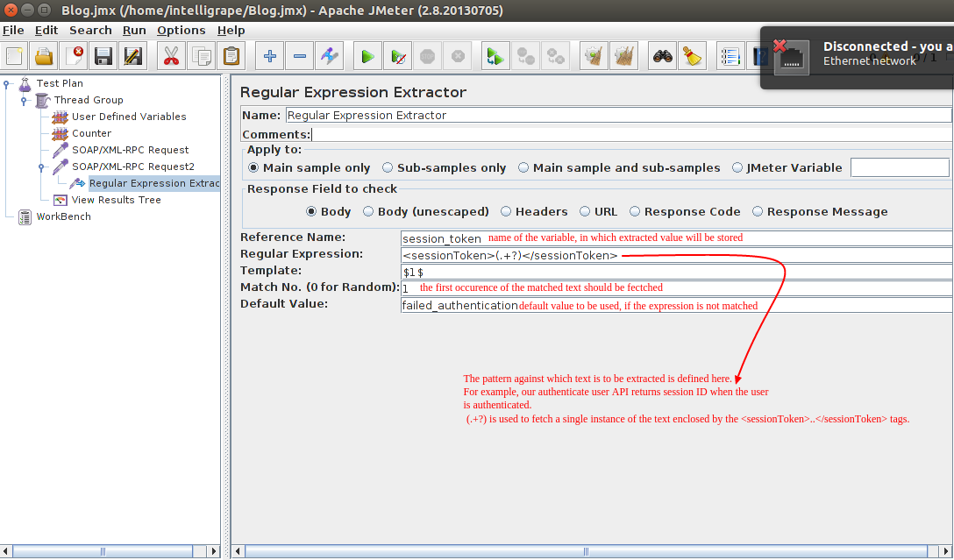Select User Defined Variables element

128,117
